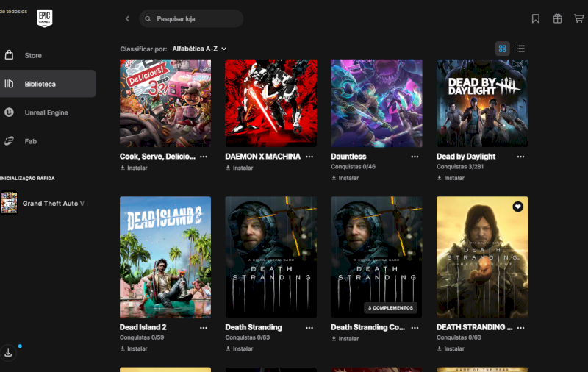Open Cook, Serve, Delicious cover art
The image size is (588, 372).
point(165,103)
